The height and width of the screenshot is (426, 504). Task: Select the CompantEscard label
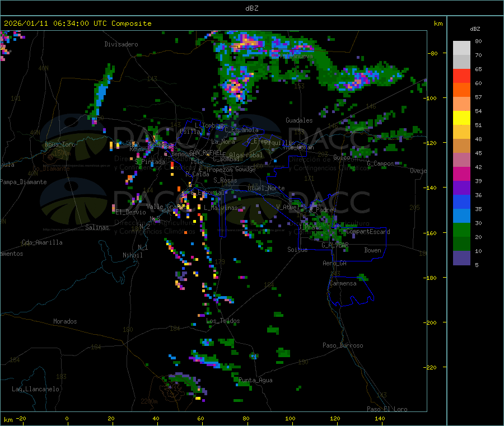coord(368,232)
